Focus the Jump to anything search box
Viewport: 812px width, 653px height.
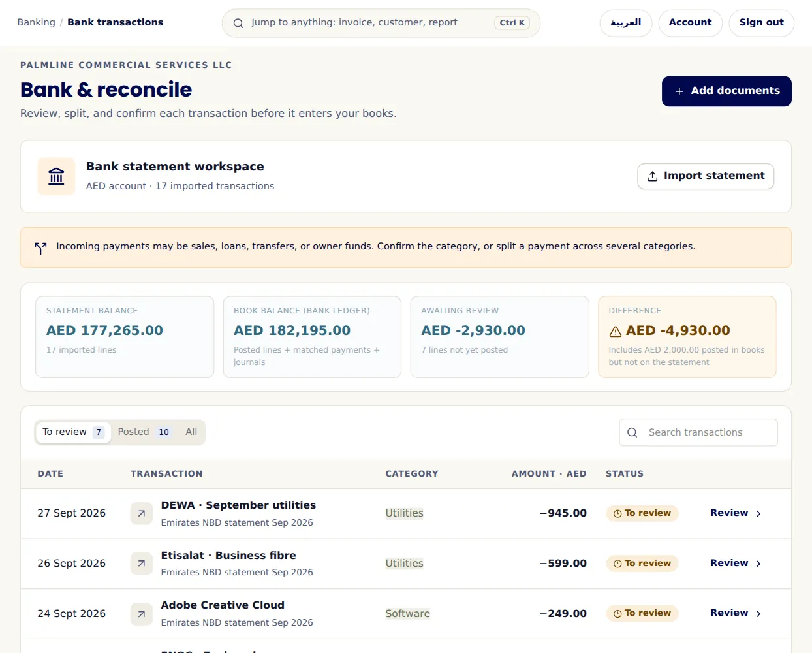381,23
